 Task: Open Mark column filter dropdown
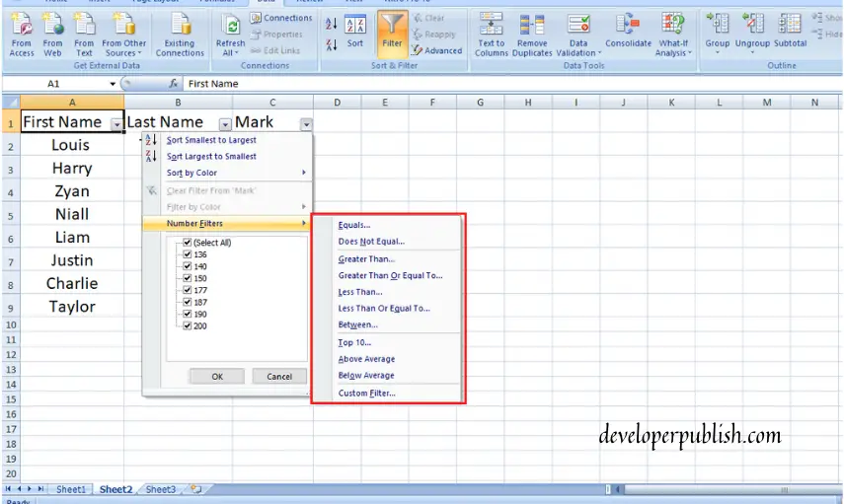[x=306, y=124]
